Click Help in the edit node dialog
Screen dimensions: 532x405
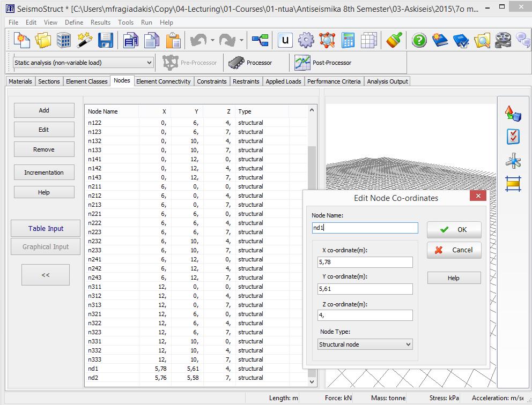[x=454, y=278]
